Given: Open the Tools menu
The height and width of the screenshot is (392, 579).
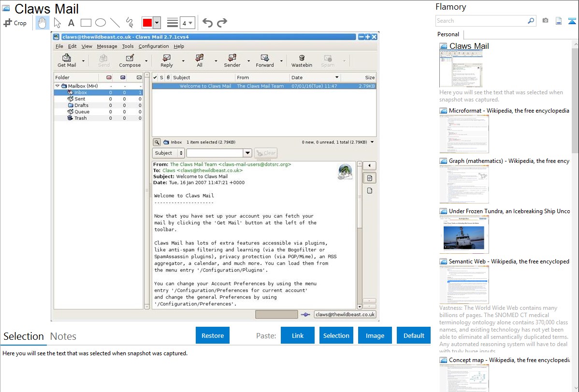Looking at the screenshot, I should [128, 46].
